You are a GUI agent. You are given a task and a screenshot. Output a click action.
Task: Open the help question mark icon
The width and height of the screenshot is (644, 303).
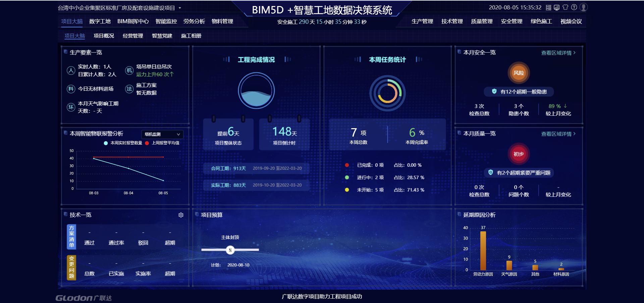(574, 7)
